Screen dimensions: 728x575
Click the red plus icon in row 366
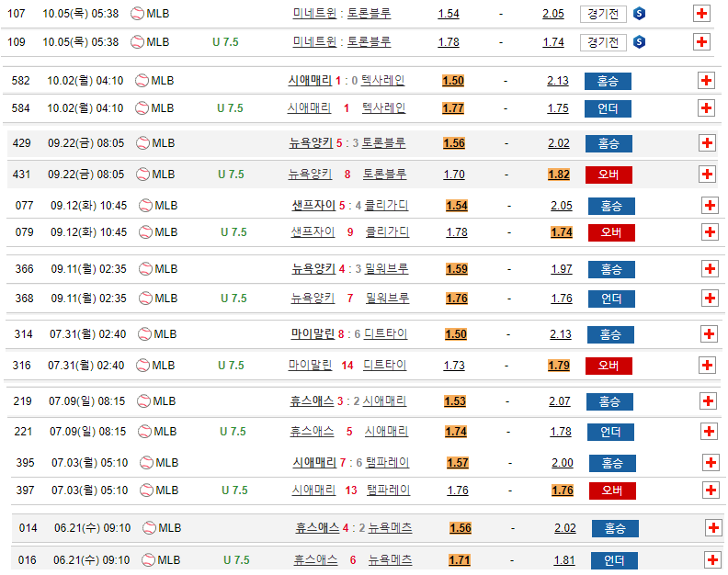709,269
